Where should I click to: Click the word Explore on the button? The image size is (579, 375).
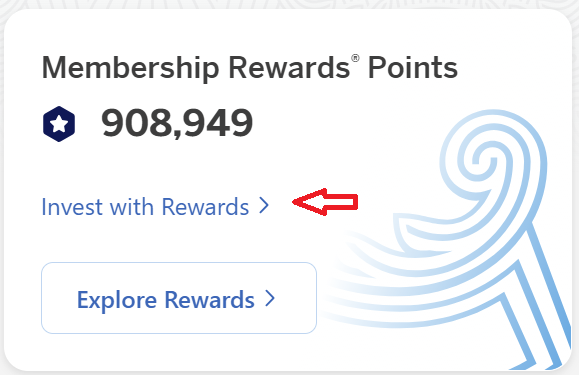117,300
